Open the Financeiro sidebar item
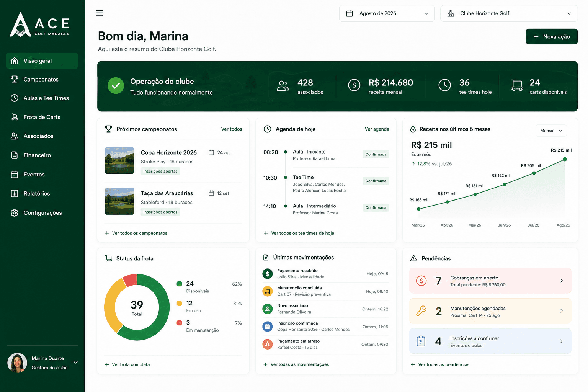588x392 pixels. 42,155
